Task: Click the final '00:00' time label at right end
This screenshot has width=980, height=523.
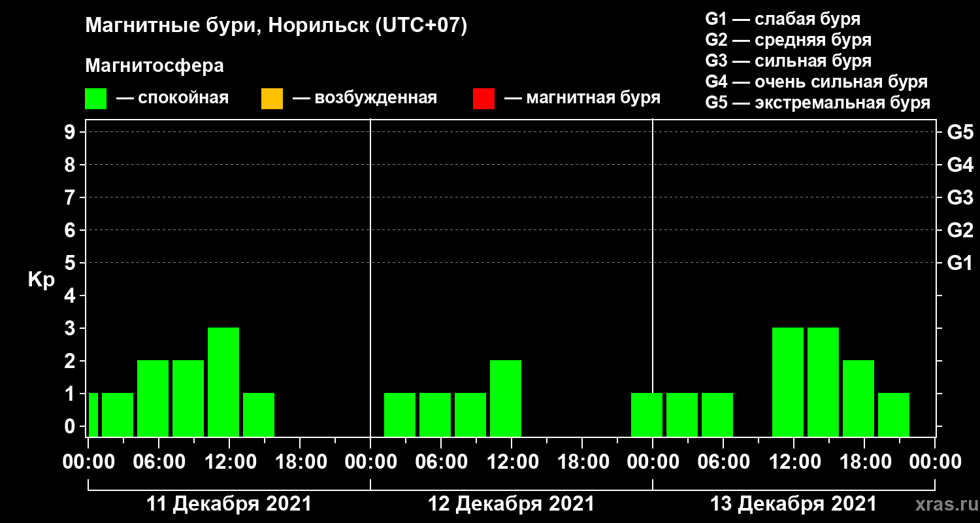Action: (x=935, y=462)
